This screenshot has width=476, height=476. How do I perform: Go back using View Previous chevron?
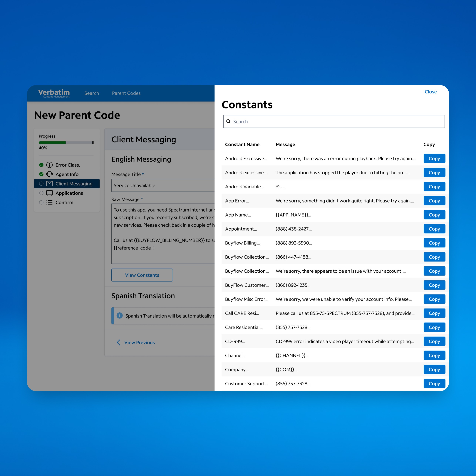click(118, 342)
